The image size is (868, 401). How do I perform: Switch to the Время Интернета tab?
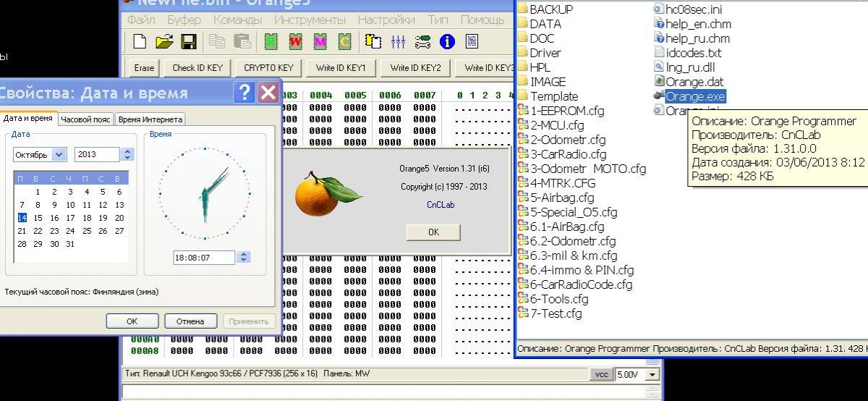[150, 119]
